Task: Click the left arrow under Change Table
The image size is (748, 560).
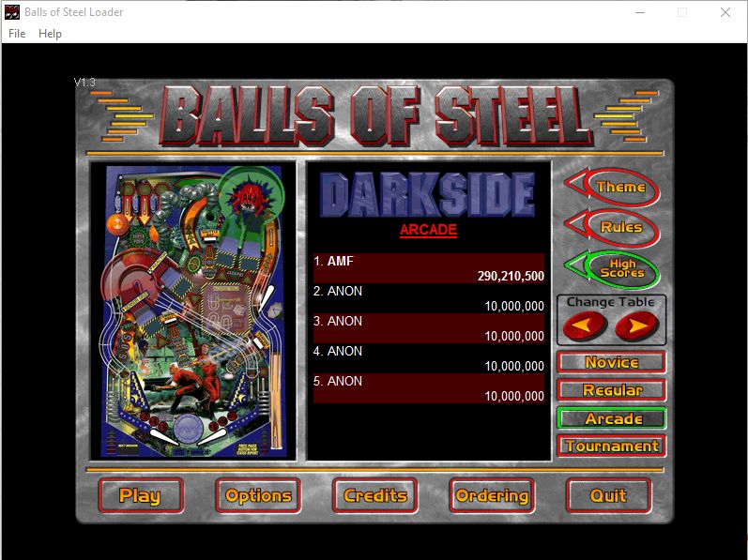Action: [585, 326]
